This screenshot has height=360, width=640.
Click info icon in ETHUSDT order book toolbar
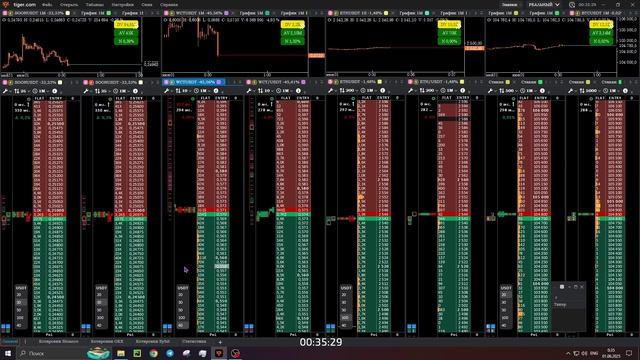click(x=382, y=91)
